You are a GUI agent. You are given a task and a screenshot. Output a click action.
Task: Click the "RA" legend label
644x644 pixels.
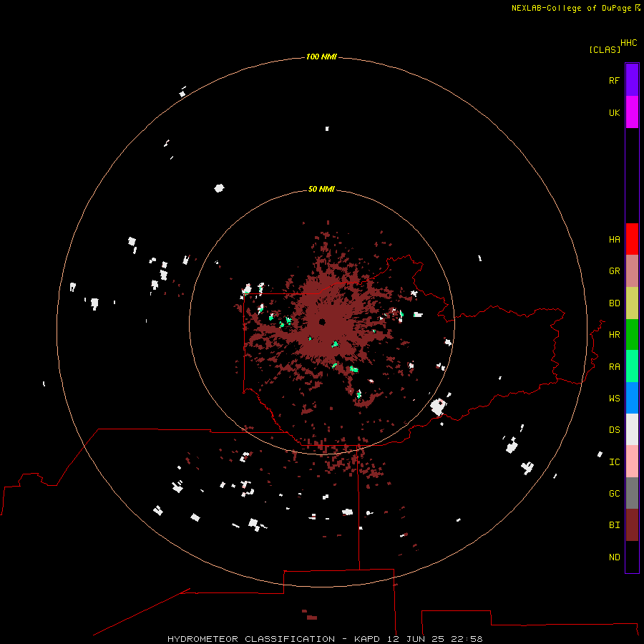pyautogui.click(x=614, y=366)
